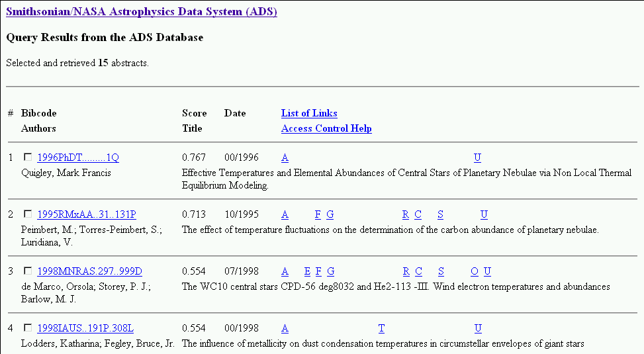This screenshot has width=644, height=354.
Task: Click the O link in de Marco's row
Action: tap(475, 271)
